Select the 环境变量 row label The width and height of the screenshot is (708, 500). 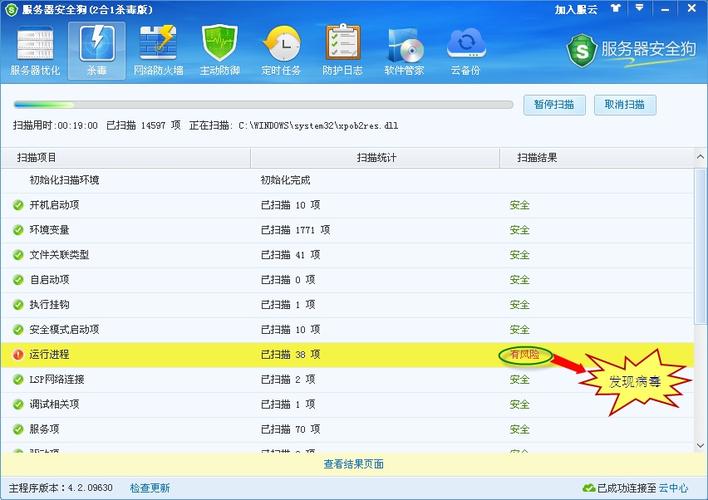point(49,230)
